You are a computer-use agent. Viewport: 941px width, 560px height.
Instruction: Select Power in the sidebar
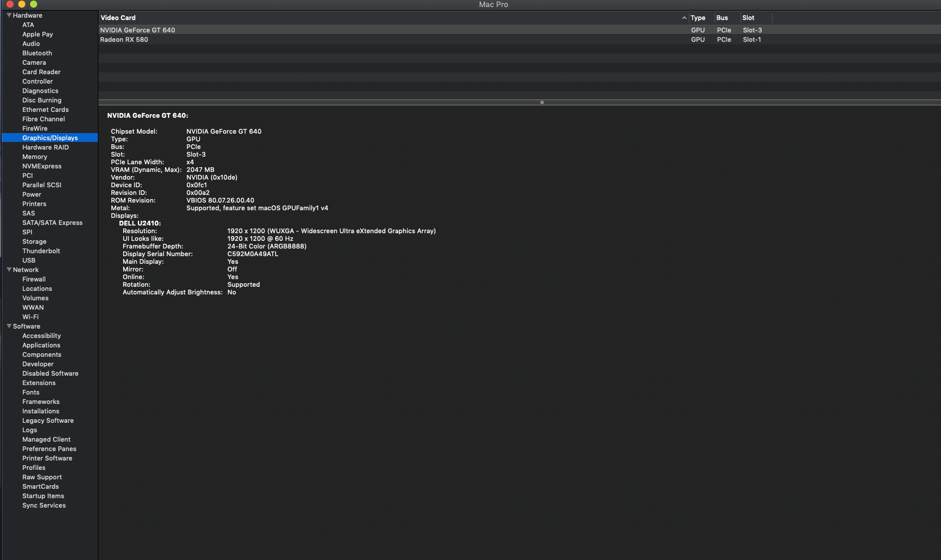click(x=32, y=194)
